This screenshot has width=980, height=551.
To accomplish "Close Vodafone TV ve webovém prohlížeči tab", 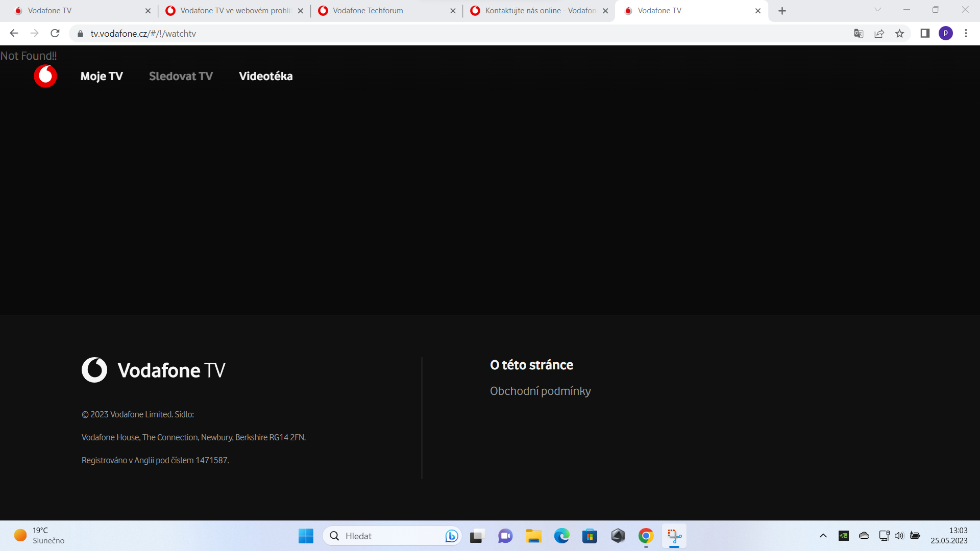I will [x=300, y=11].
